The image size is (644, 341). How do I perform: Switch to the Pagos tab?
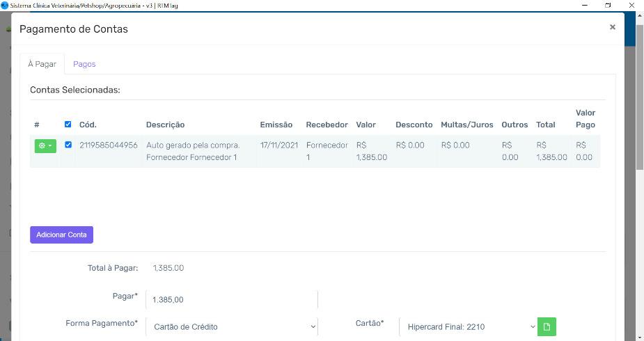[84, 64]
